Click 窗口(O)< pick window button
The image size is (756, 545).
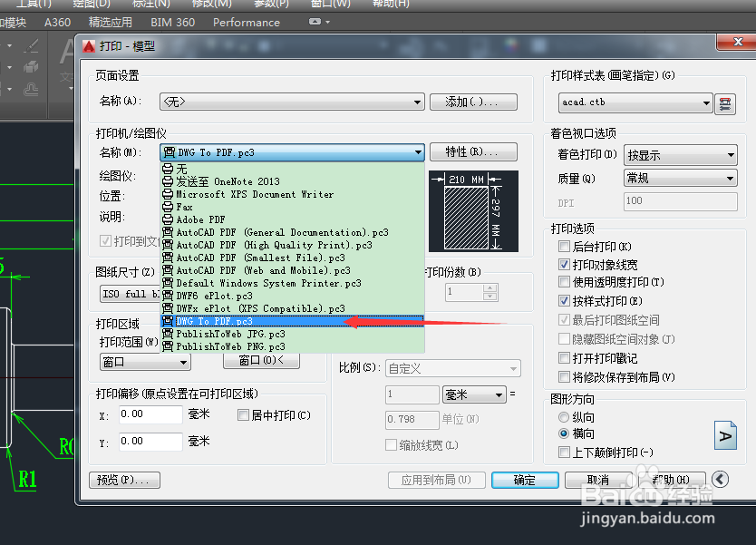point(261,360)
